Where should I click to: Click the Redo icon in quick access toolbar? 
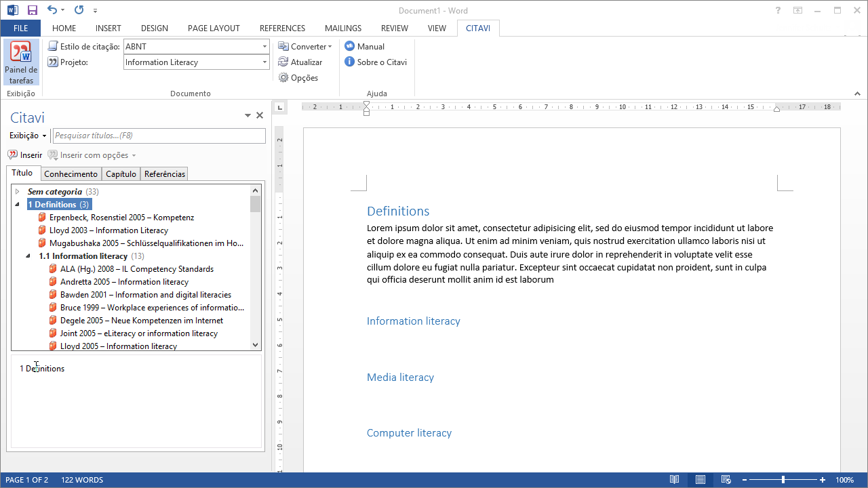coord(79,10)
